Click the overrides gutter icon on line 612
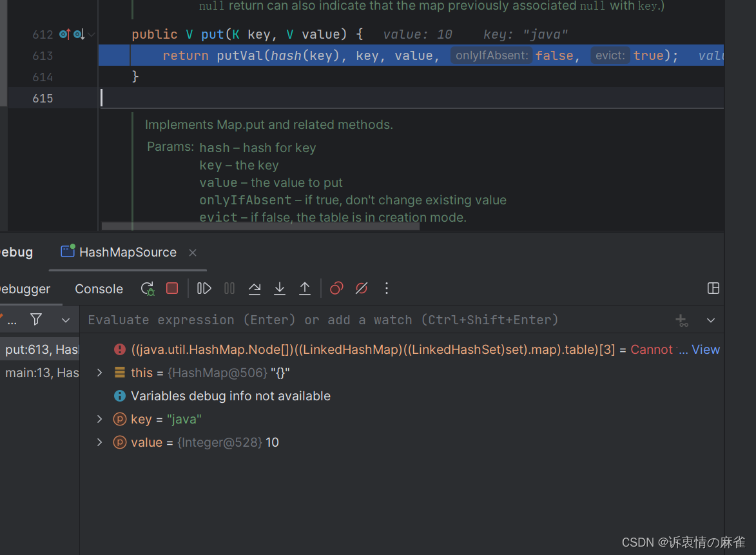The image size is (756, 555). [64, 34]
